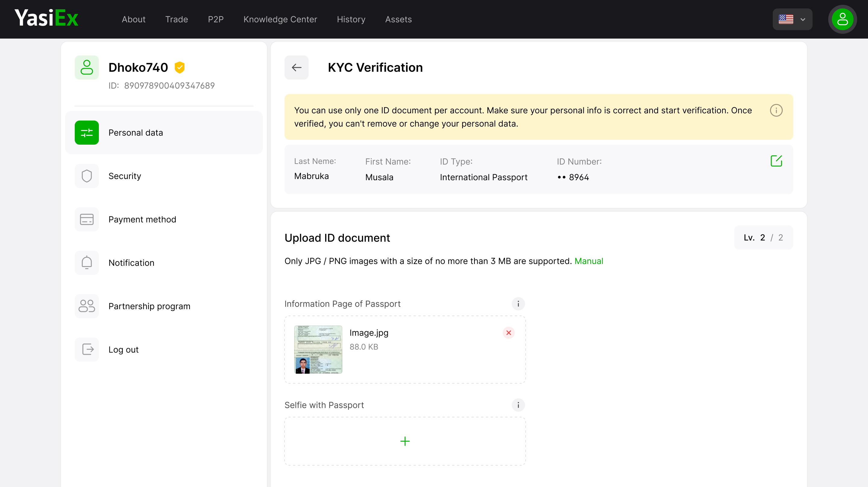
Task: Expand the language flag dropdown
Action: pyautogui.click(x=792, y=19)
